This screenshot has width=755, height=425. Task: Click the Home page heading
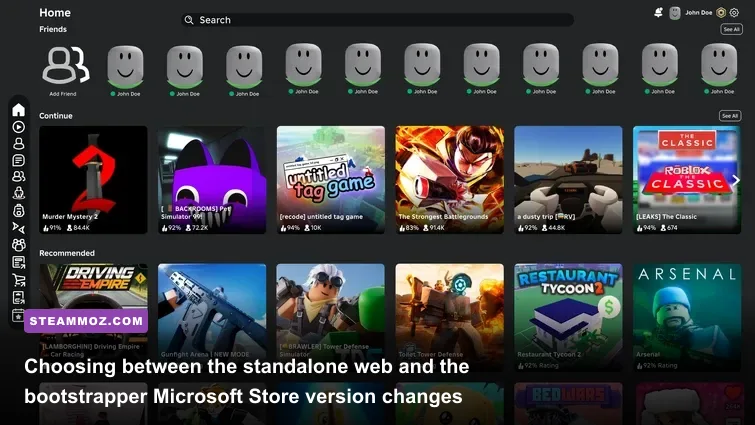[55, 13]
